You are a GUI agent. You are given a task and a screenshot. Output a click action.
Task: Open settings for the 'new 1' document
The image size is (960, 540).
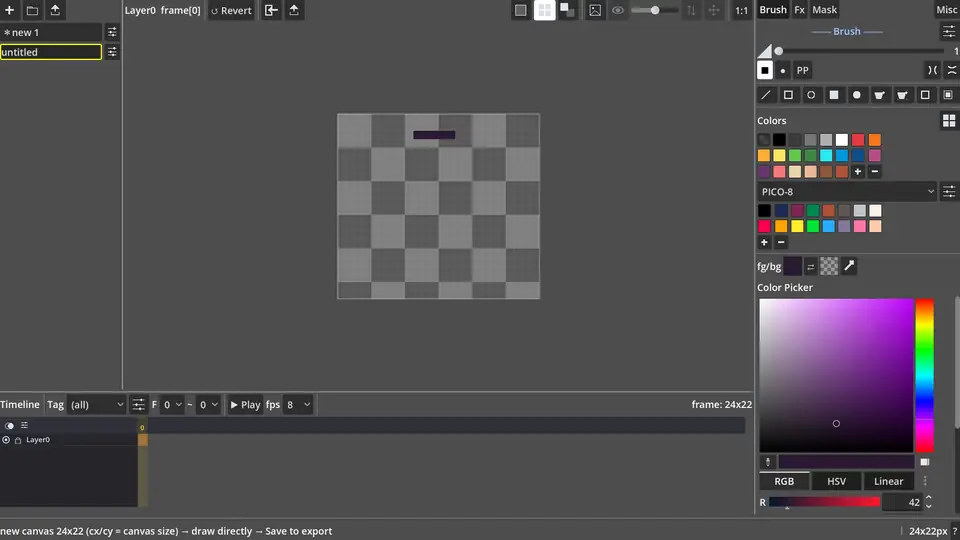click(112, 32)
